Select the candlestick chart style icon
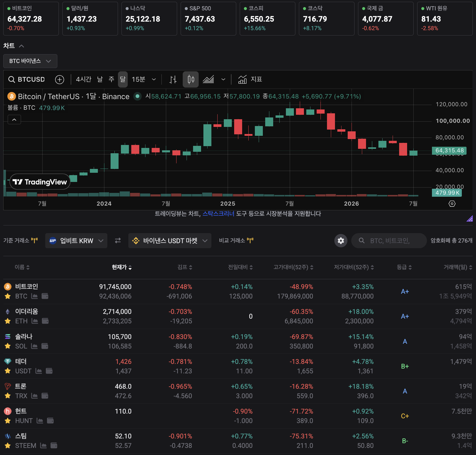Image resolution: width=476 pixels, height=455 pixels. [x=191, y=79]
